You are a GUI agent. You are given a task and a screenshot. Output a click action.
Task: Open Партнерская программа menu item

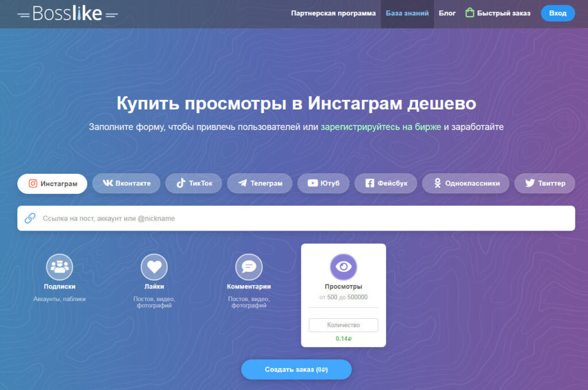point(333,13)
